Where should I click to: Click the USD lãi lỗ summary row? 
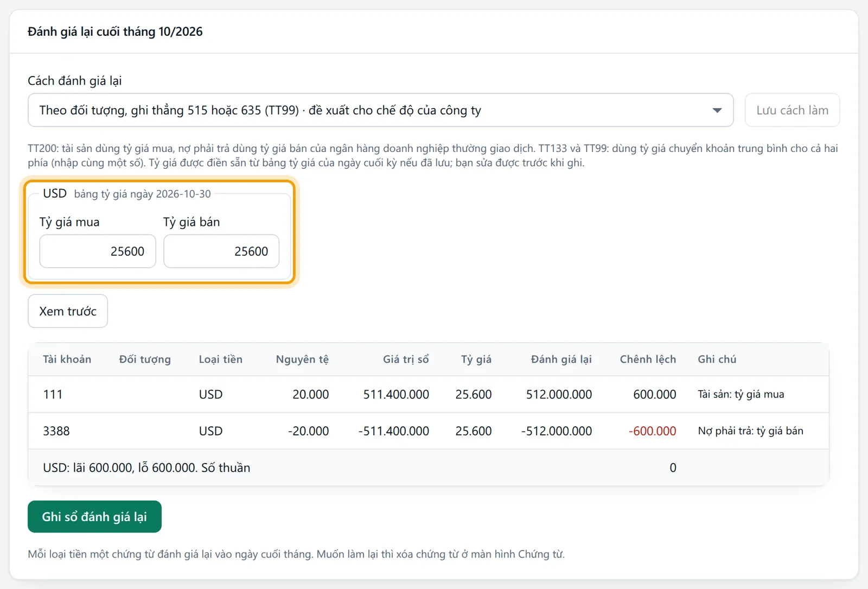pos(429,467)
